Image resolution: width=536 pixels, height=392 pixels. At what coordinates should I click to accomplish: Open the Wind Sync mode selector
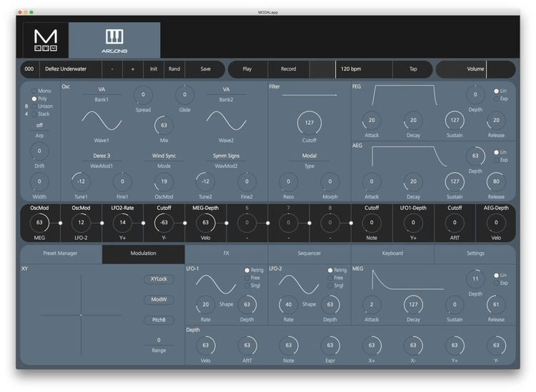pos(164,156)
